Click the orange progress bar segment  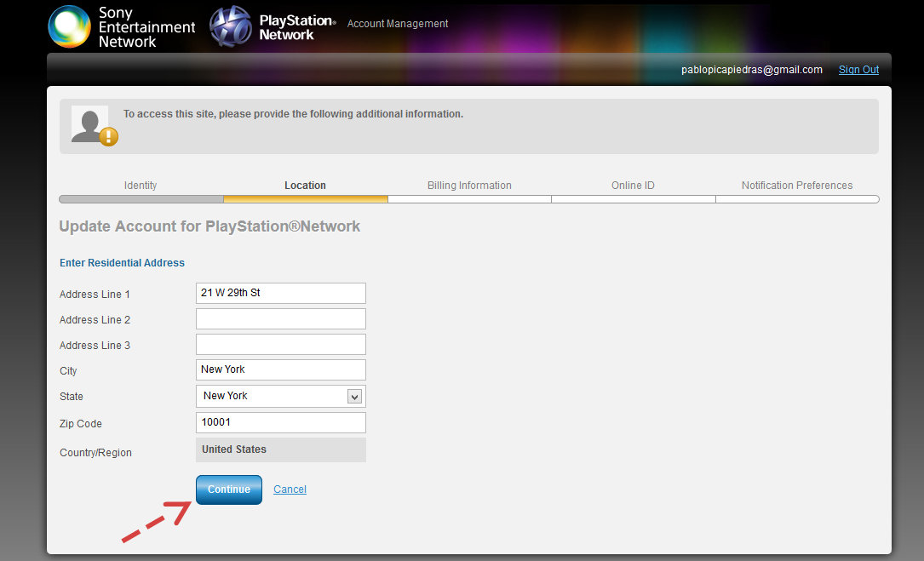[305, 199]
